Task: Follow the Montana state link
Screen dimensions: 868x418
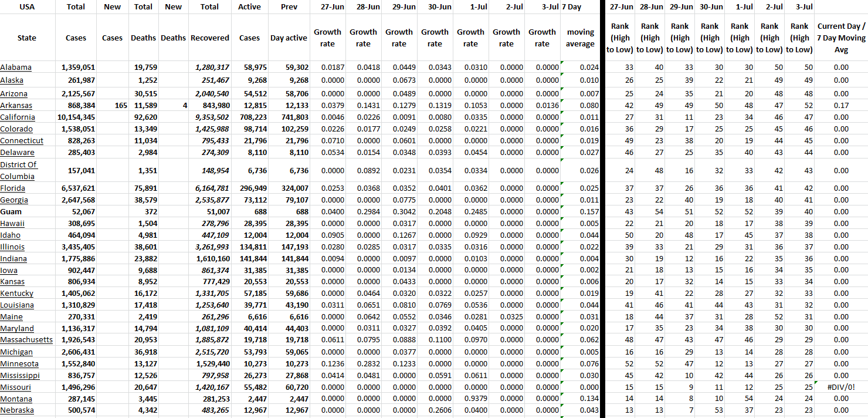Action: pyautogui.click(x=16, y=399)
